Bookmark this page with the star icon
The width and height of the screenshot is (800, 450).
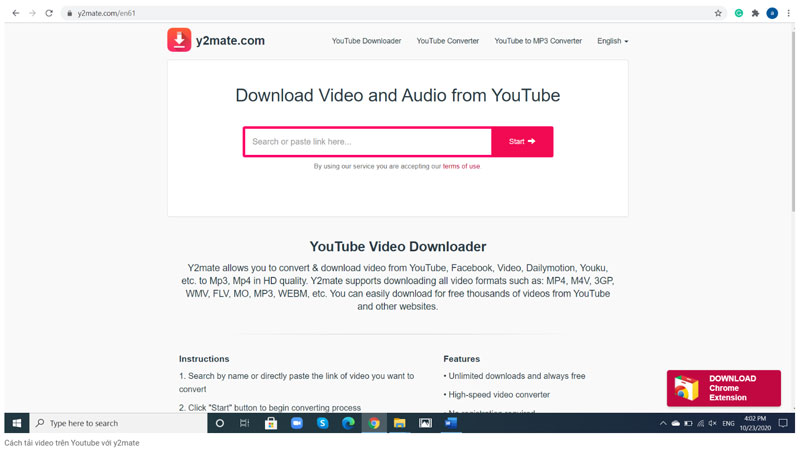pyautogui.click(x=718, y=13)
